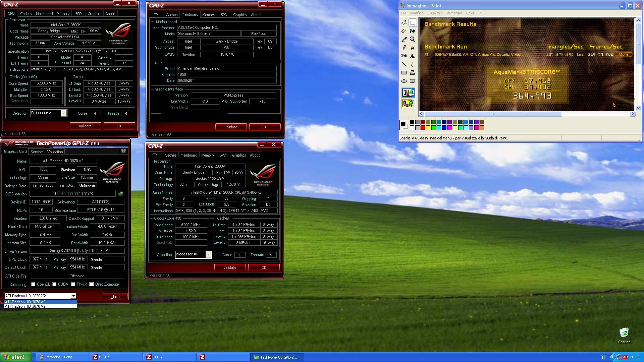Select the text tool in Paint

pyautogui.click(x=413, y=56)
